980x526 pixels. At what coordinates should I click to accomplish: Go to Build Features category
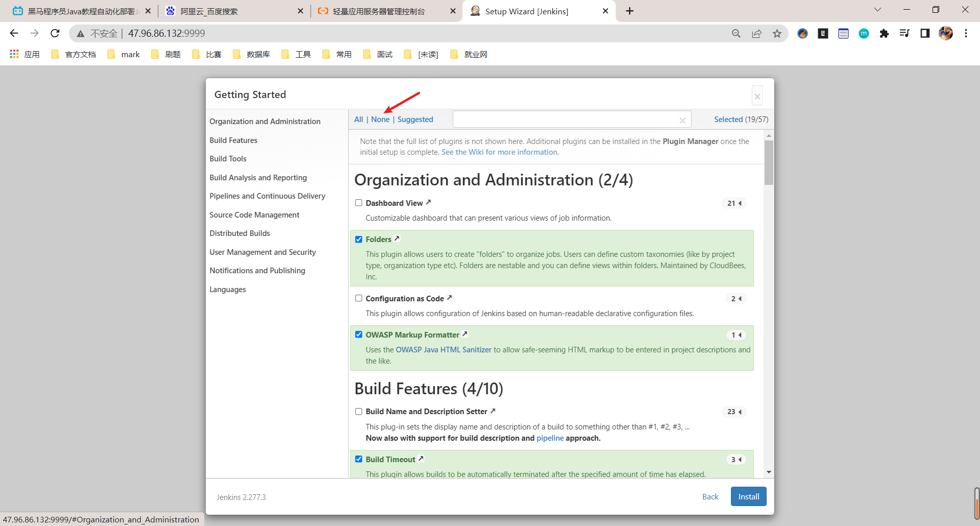[233, 140]
